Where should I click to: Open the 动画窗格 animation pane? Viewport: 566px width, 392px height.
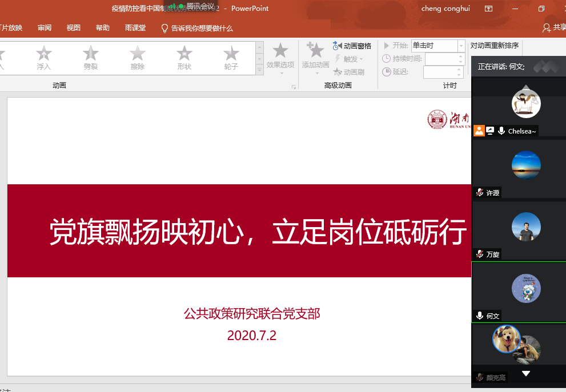[x=352, y=46]
